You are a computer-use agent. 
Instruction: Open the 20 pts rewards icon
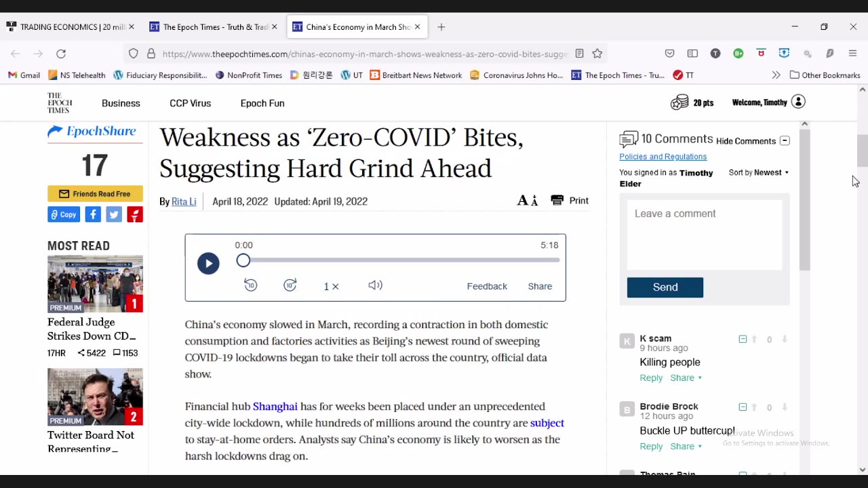[x=679, y=102]
